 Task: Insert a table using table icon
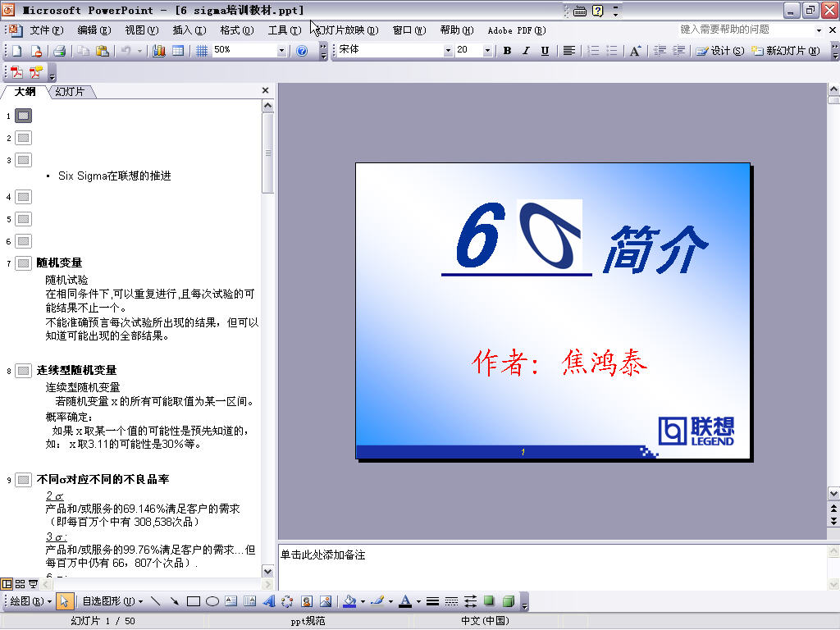[178, 51]
